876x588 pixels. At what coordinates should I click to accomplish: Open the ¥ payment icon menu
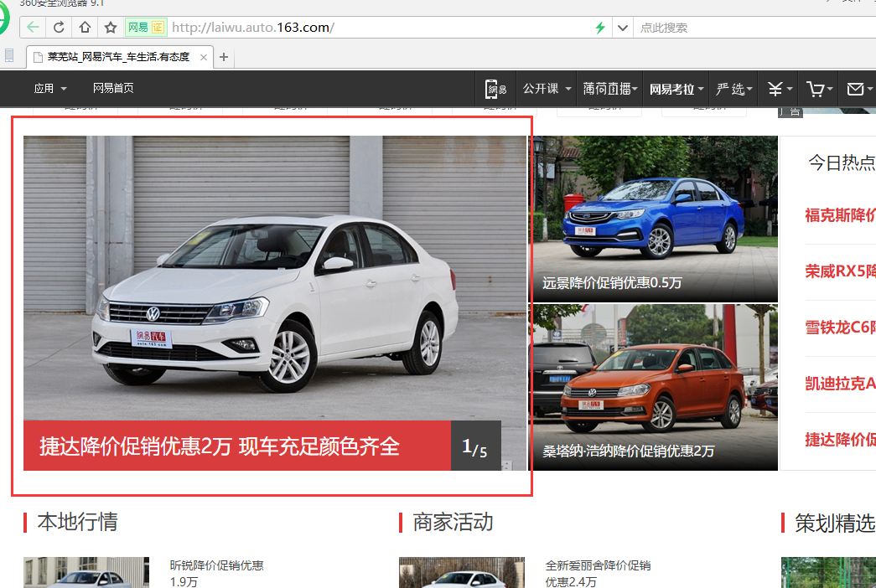point(778,89)
